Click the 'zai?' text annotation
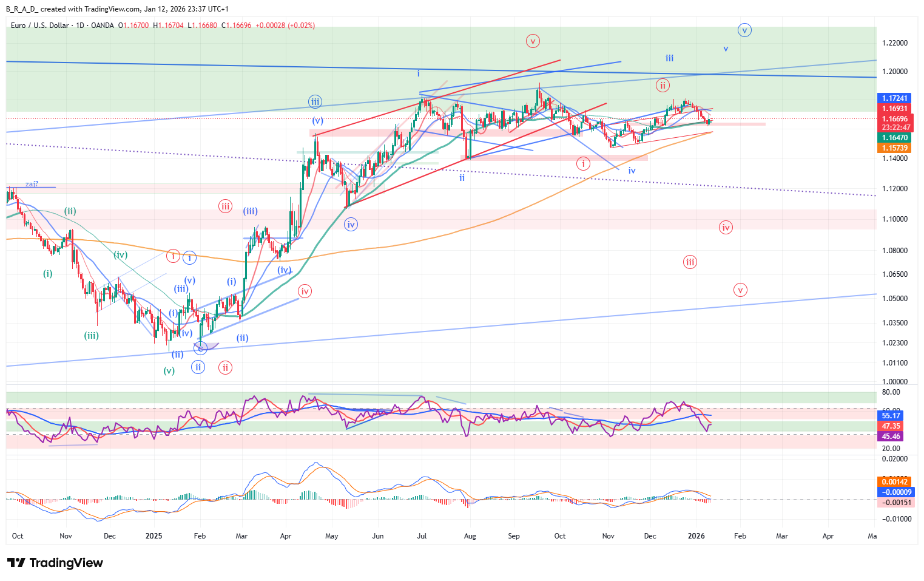The width and height of the screenshot is (924, 581). click(32, 183)
